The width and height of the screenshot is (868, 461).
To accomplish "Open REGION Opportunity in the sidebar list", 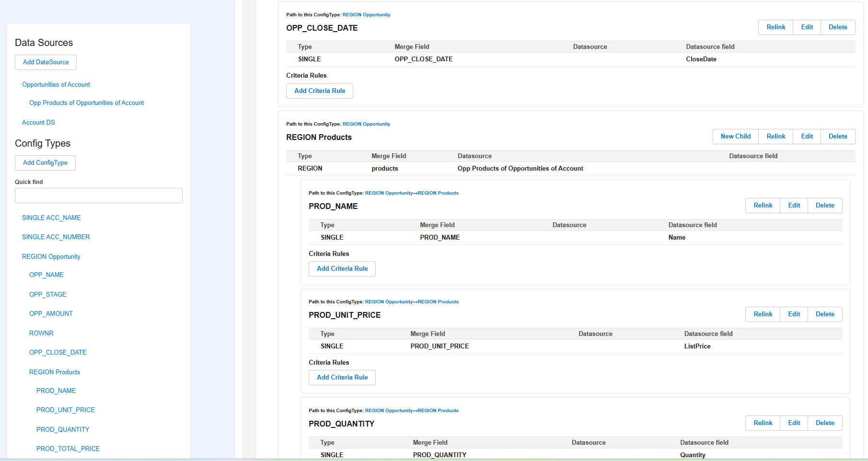I will [x=51, y=257].
